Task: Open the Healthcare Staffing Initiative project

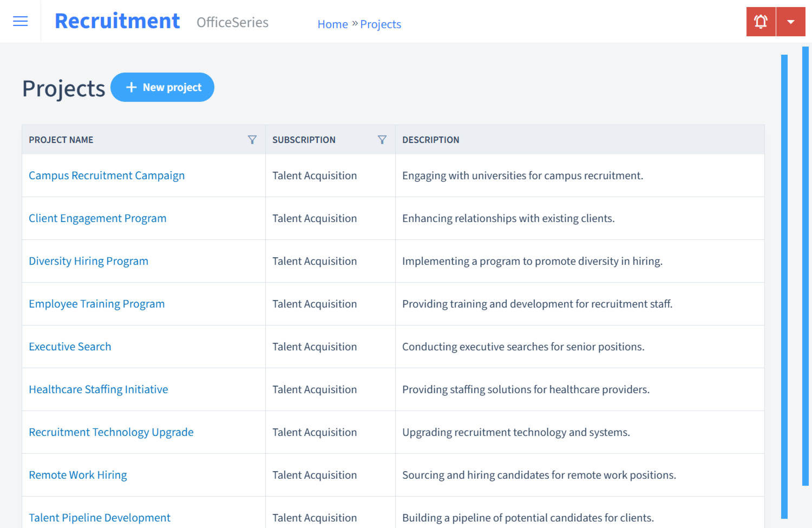Action: tap(98, 389)
